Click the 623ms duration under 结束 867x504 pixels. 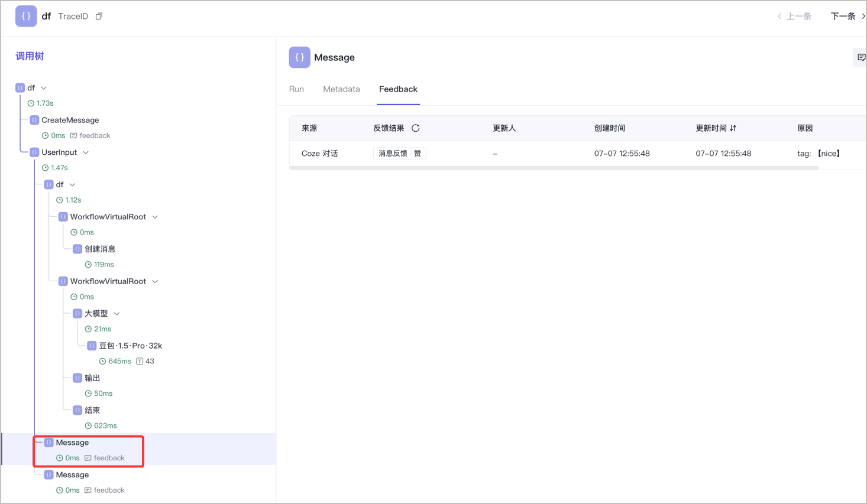pos(105,426)
